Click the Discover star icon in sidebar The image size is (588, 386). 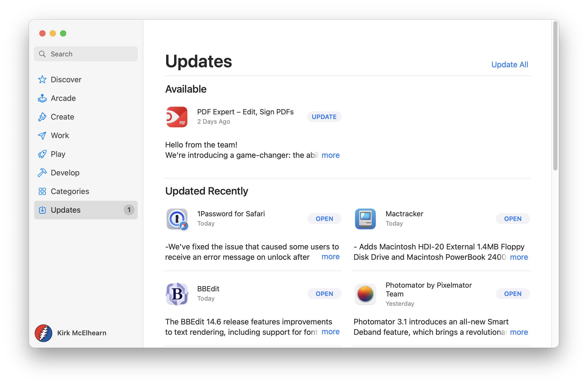click(42, 79)
